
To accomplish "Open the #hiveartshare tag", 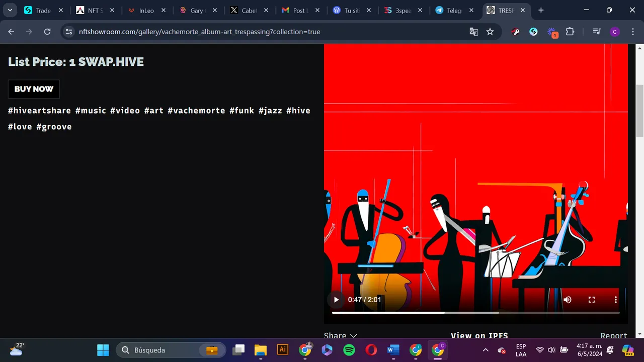I will click(x=39, y=111).
